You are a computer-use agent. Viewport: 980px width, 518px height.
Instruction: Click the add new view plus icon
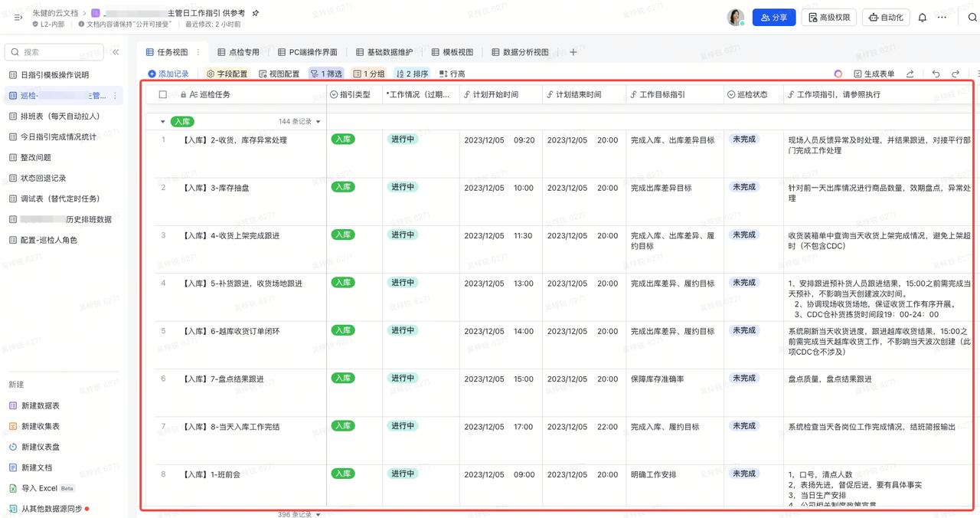tap(573, 52)
